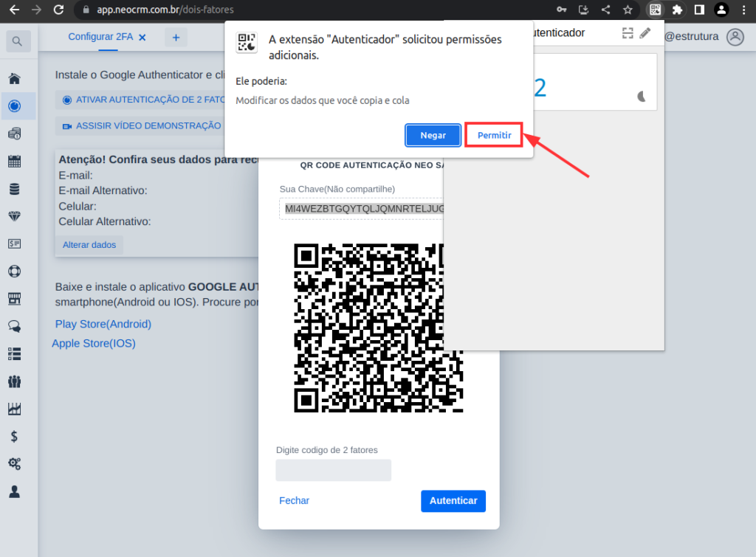Add a new tab with plus button
This screenshot has width=756, height=557.
tap(176, 37)
